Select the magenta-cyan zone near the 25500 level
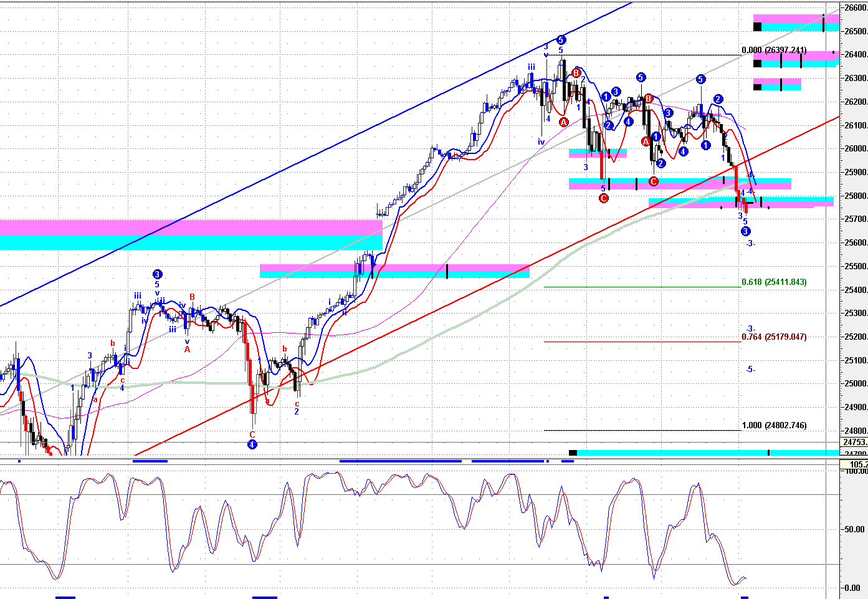This screenshot has width=868, height=599. (394, 271)
